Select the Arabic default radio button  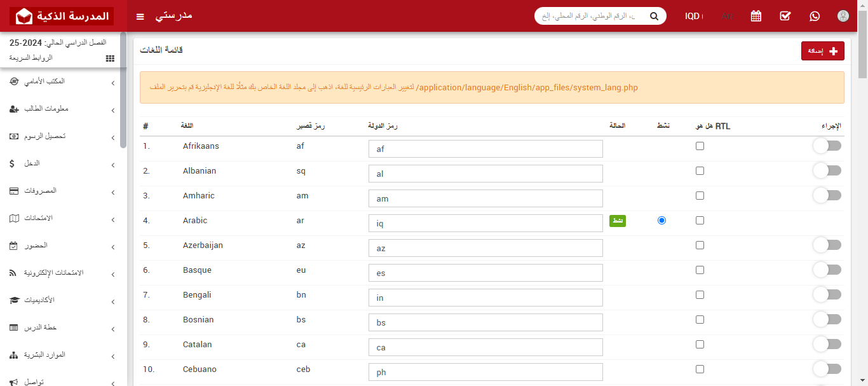661,220
